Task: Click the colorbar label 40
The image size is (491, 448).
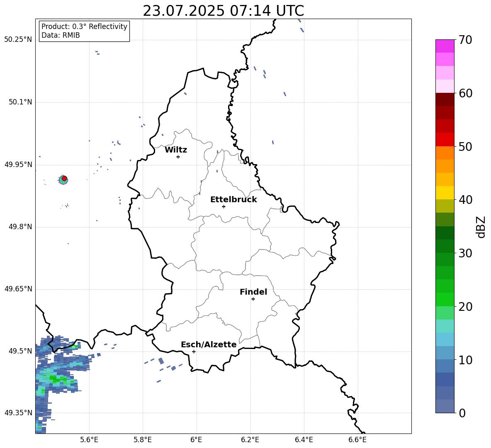Action: [465, 200]
